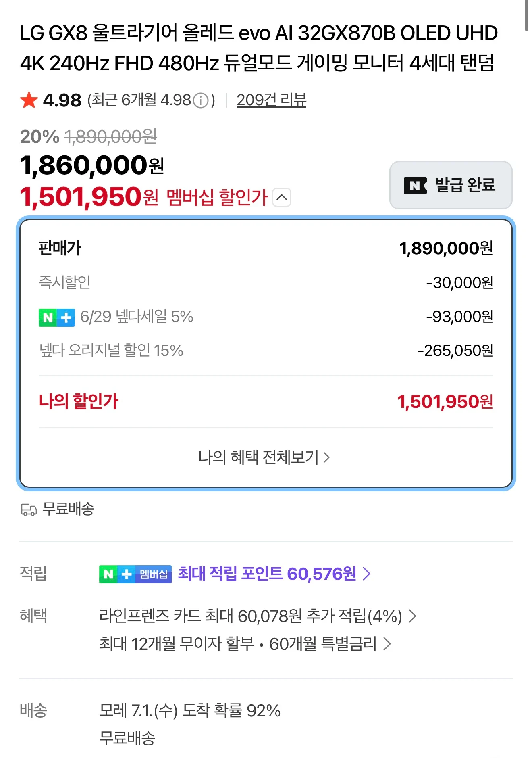Click the 모레 7.1.(수) 도착 확률 info
This screenshot has height=758, width=532.
[190, 710]
